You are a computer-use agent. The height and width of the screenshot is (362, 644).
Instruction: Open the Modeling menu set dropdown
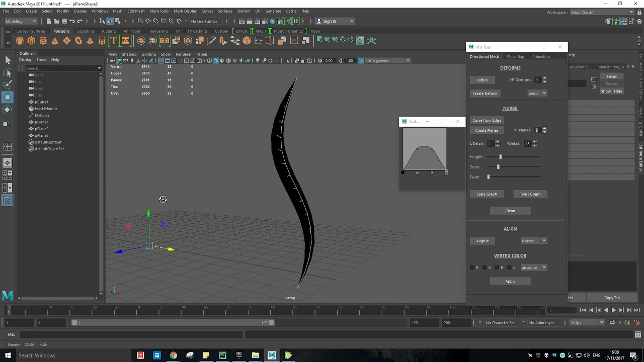click(x=21, y=21)
